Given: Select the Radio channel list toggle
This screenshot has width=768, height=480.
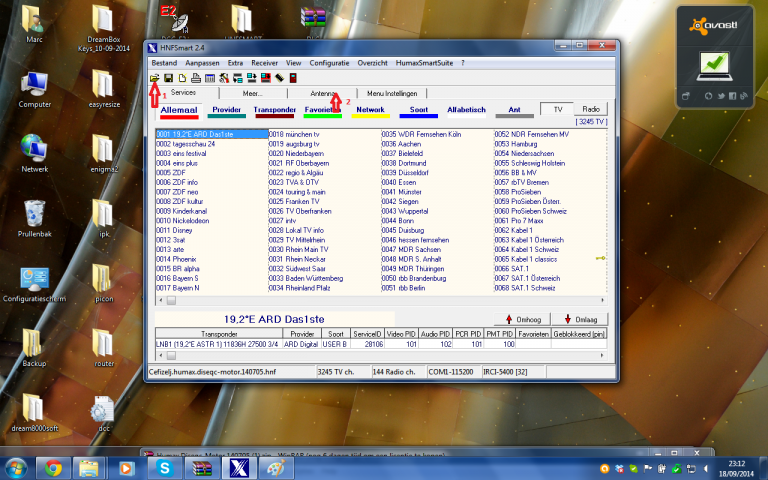Looking at the screenshot, I should 590,109.
